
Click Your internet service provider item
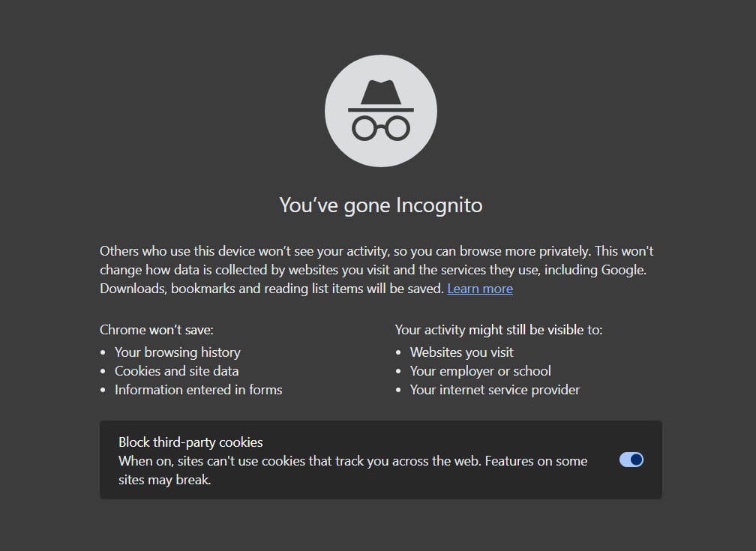coord(495,390)
